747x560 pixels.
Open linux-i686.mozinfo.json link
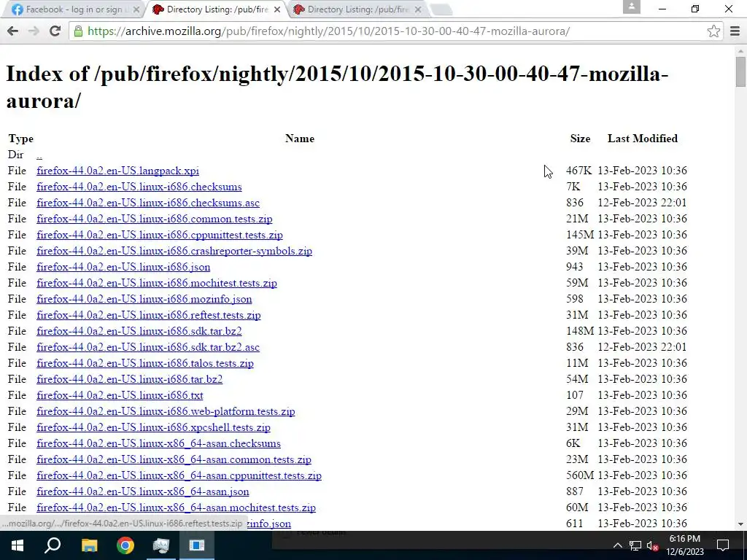coord(144,299)
